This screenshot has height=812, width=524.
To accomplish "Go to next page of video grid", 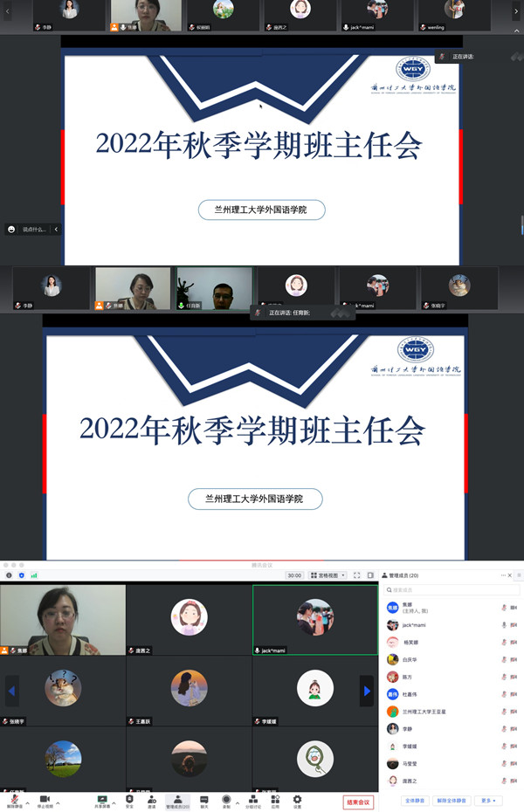I will 367,692.
